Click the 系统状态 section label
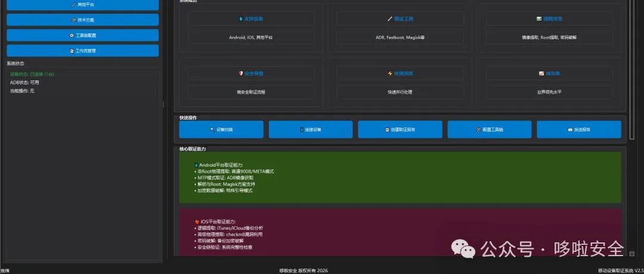The image size is (644, 274). click(16, 64)
